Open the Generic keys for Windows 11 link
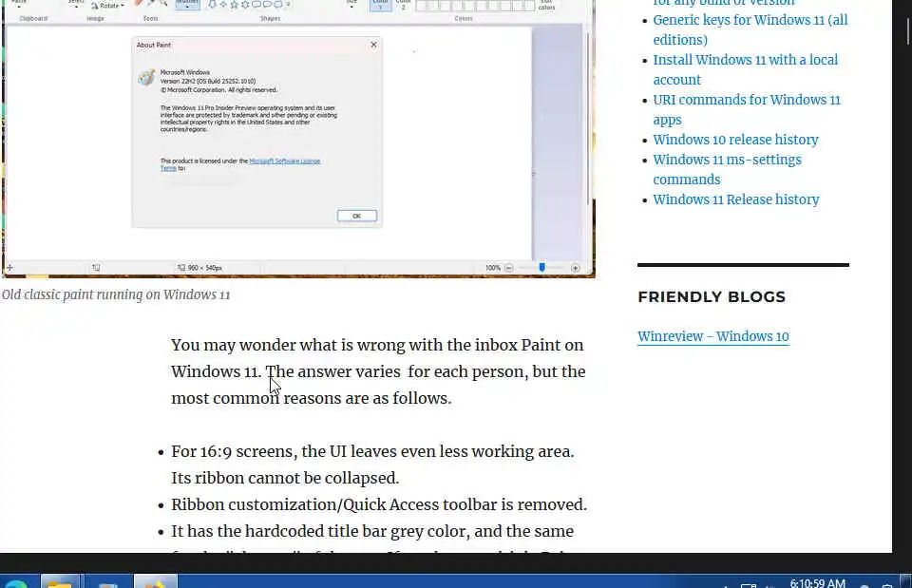This screenshot has width=912, height=588. [x=750, y=29]
